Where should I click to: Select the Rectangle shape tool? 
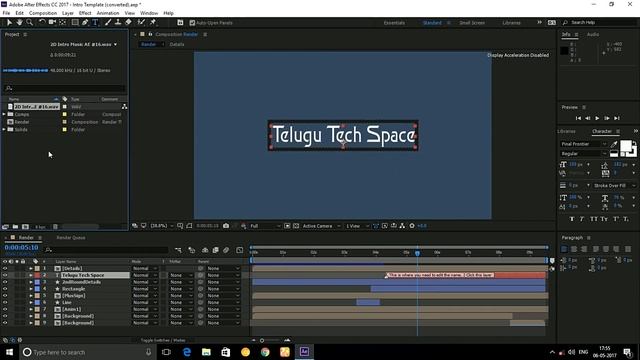[75, 22]
